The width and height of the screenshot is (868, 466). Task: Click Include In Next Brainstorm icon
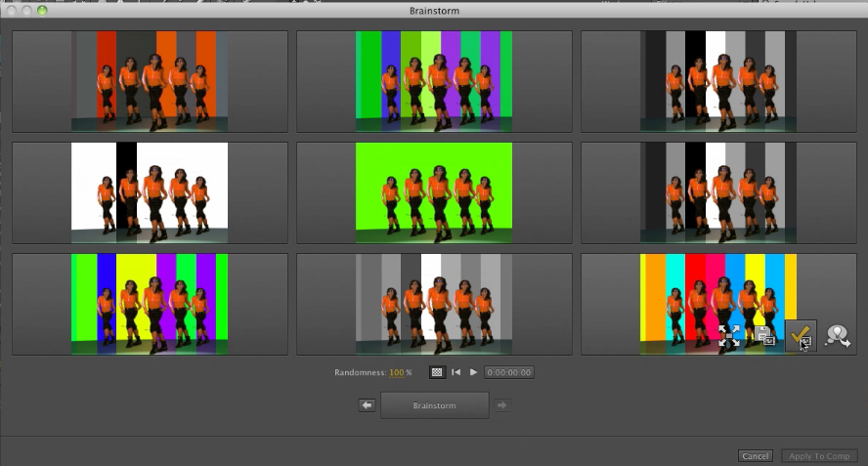point(837,336)
